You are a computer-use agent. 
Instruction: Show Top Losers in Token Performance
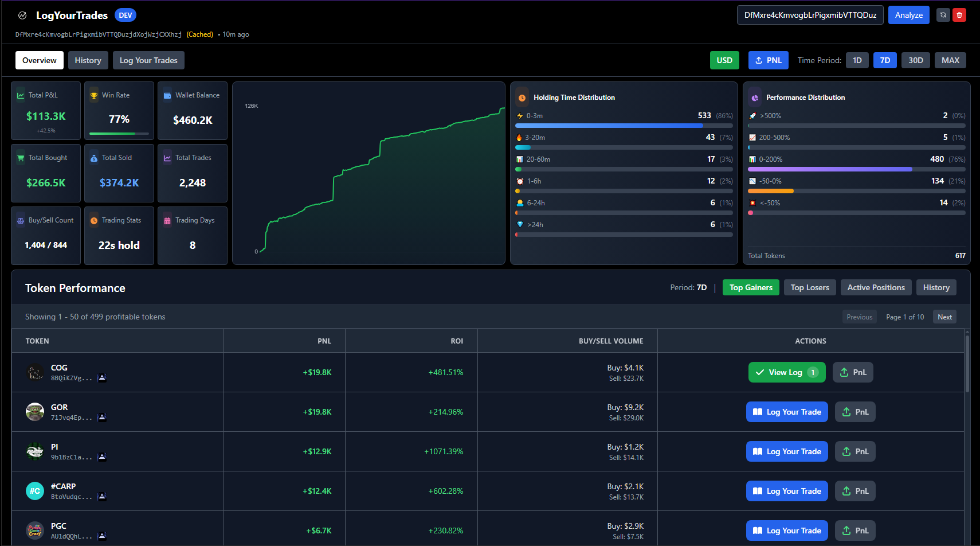click(809, 287)
